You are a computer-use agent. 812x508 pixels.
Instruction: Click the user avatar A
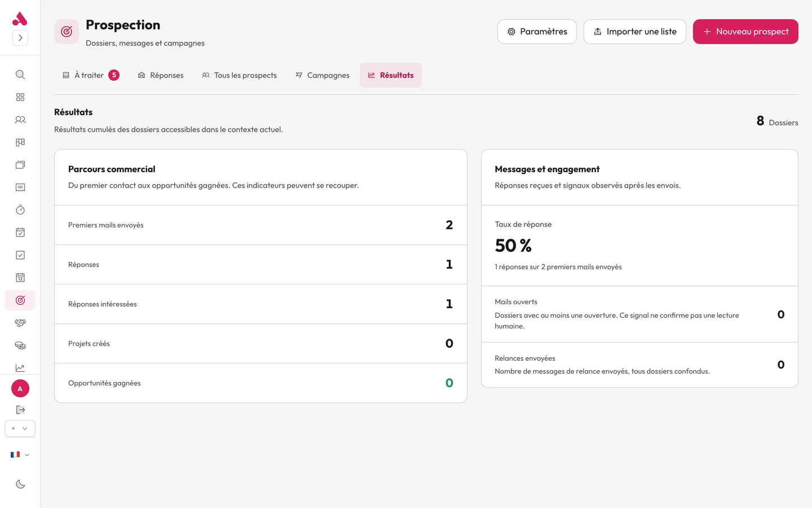(x=20, y=388)
